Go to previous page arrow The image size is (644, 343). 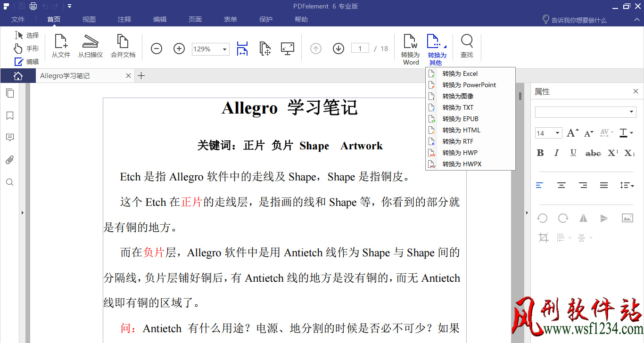click(316, 49)
